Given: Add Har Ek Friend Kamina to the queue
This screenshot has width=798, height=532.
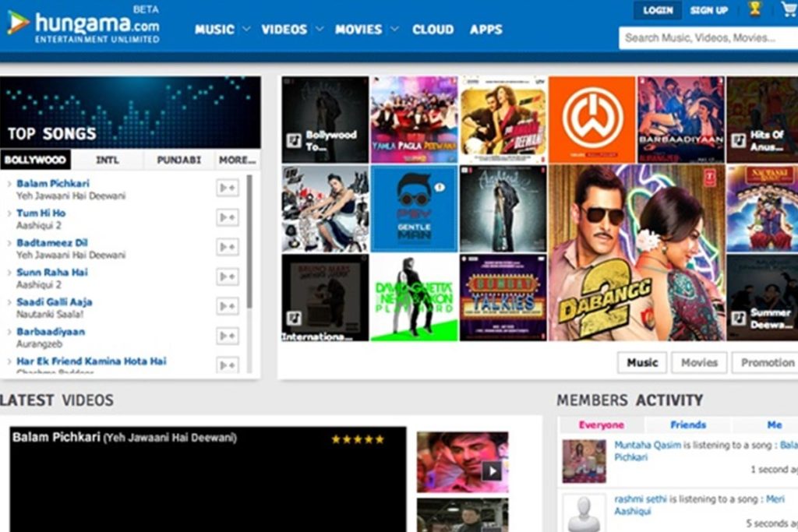Looking at the screenshot, I should [228, 365].
